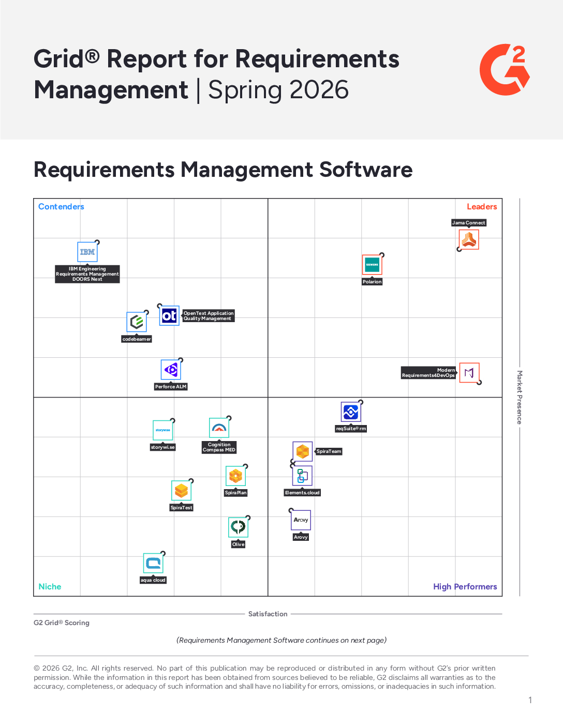Viewport: 563px width, 728px height.
Task: Open the Olive product icon
Action: (x=238, y=527)
